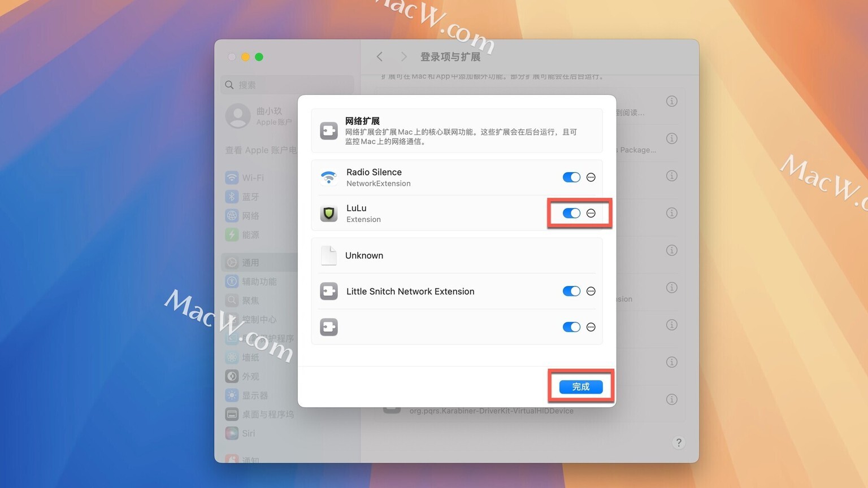The height and width of the screenshot is (488, 868).
Task: Select the Radio Silence name text
Action: click(x=374, y=172)
